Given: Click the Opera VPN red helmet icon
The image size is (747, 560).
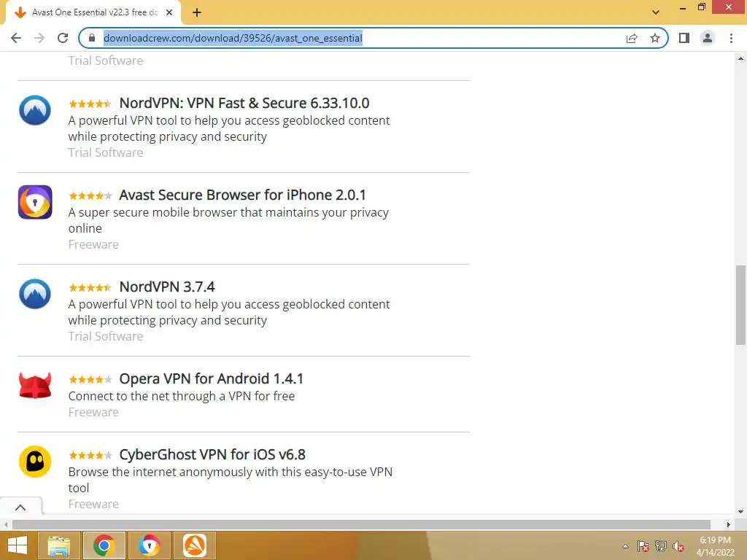Looking at the screenshot, I should [35, 385].
